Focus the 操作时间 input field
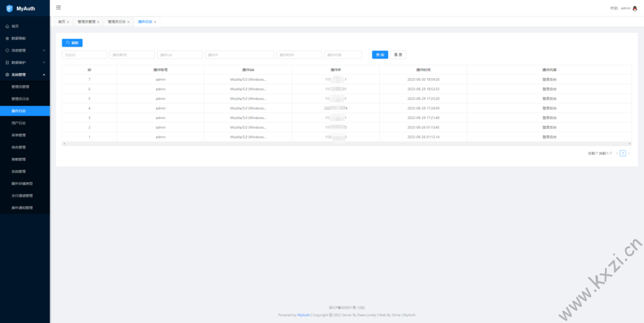The height and width of the screenshot is (323, 644). coord(299,55)
